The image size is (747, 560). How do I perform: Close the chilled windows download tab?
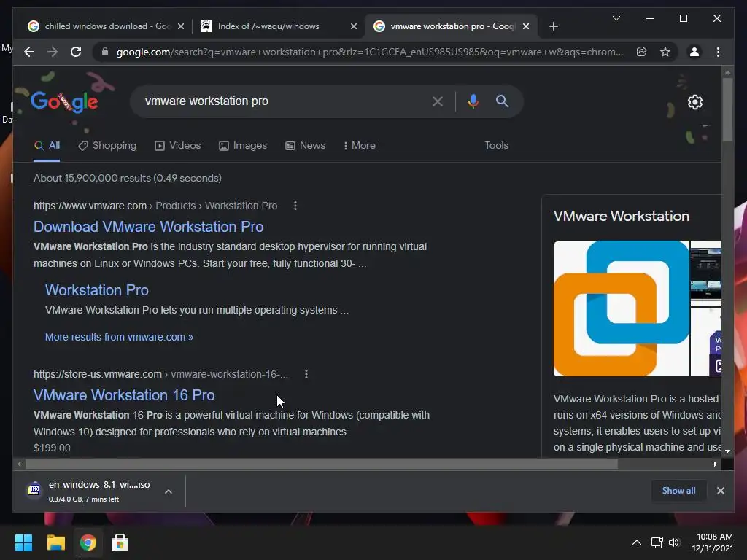[181, 26]
